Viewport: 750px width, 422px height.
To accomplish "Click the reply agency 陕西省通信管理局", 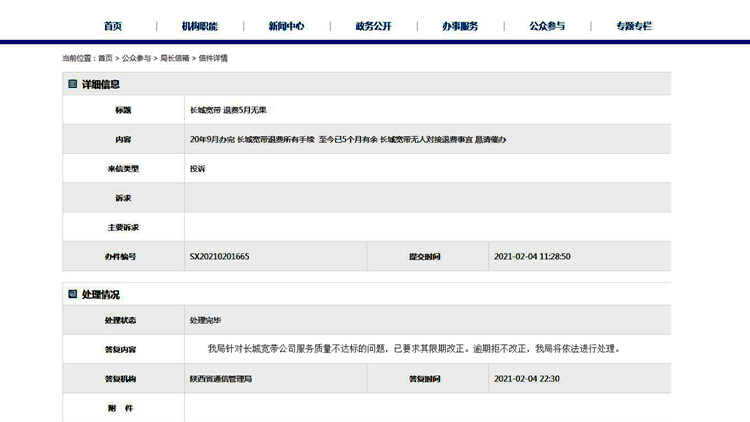I will [x=221, y=379].
